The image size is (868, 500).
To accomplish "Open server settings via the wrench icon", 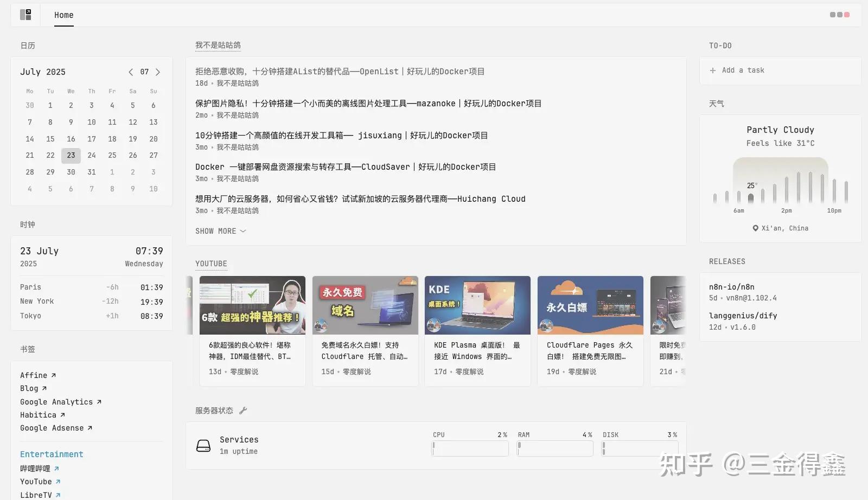I will click(244, 411).
